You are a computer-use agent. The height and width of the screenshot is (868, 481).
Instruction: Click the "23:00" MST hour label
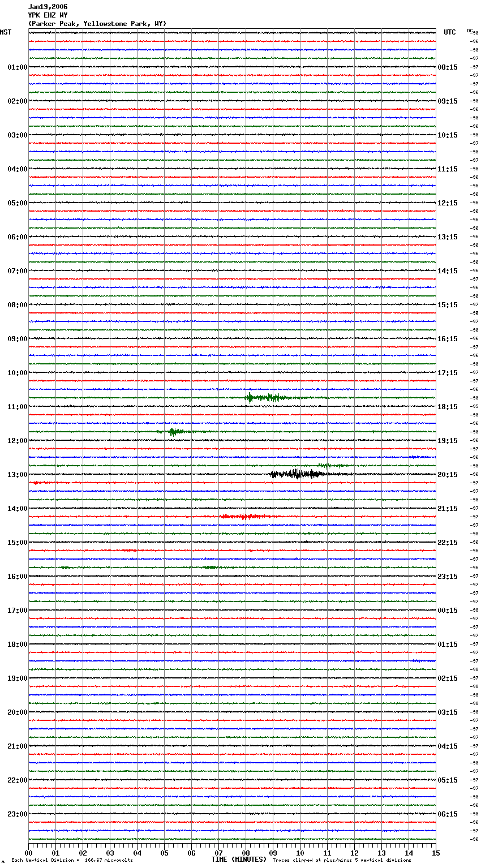coord(17,814)
